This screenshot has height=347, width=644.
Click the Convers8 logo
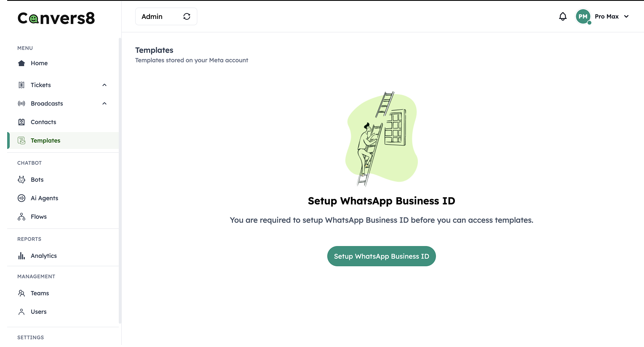point(56,18)
